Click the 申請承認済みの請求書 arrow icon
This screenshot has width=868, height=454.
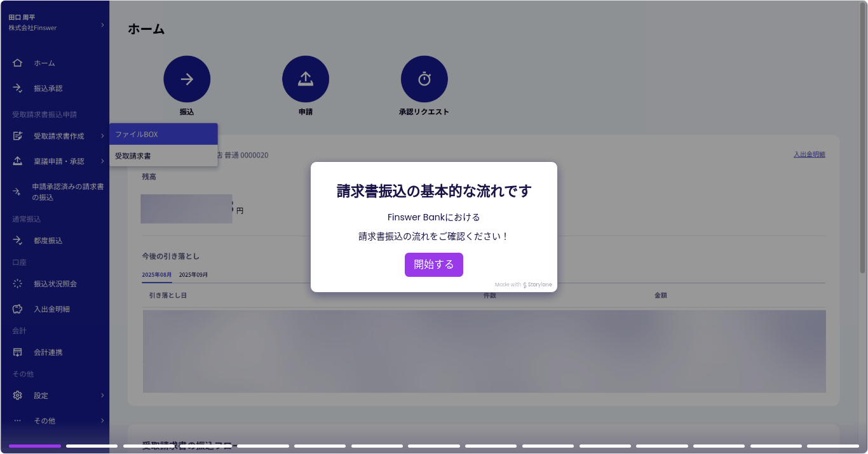(x=18, y=192)
